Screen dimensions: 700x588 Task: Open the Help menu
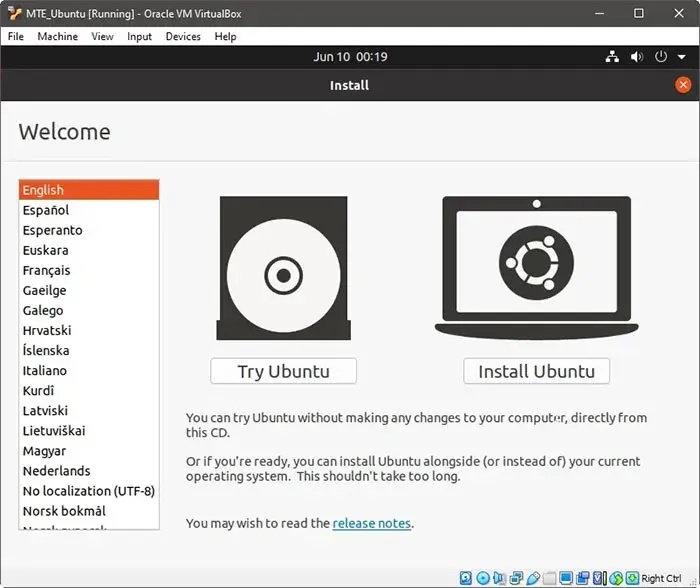pyautogui.click(x=225, y=37)
